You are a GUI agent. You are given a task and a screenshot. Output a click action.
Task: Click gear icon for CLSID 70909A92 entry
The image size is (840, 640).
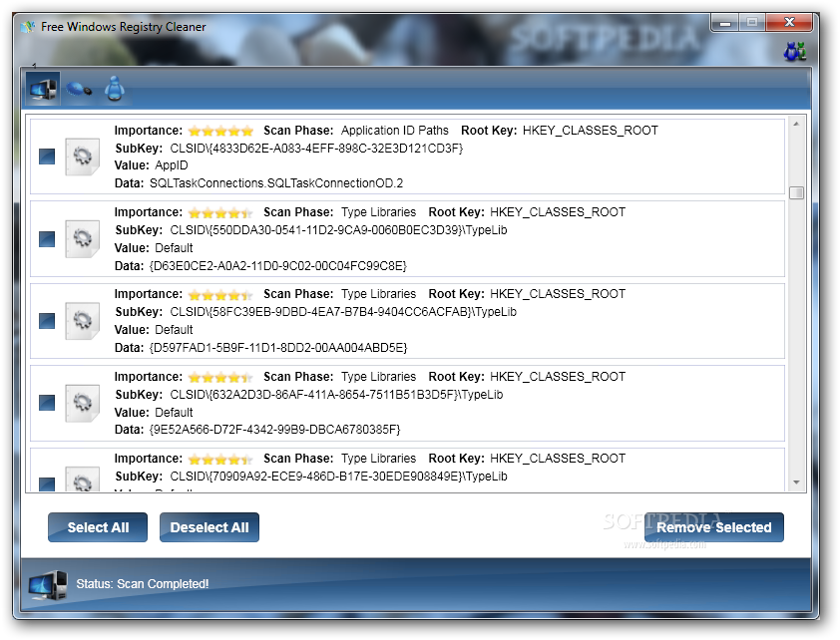click(x=82, y=479)
